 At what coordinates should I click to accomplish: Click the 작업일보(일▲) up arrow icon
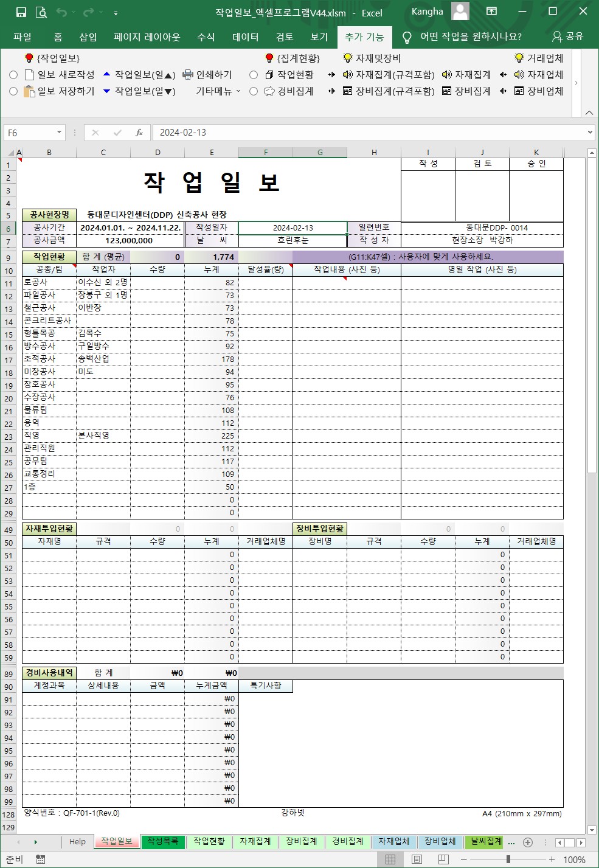(x=106, y=74)
